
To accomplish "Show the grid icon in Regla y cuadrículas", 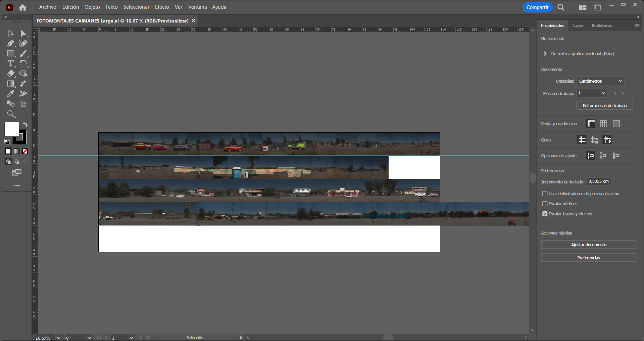I will [x=603, y=124].
